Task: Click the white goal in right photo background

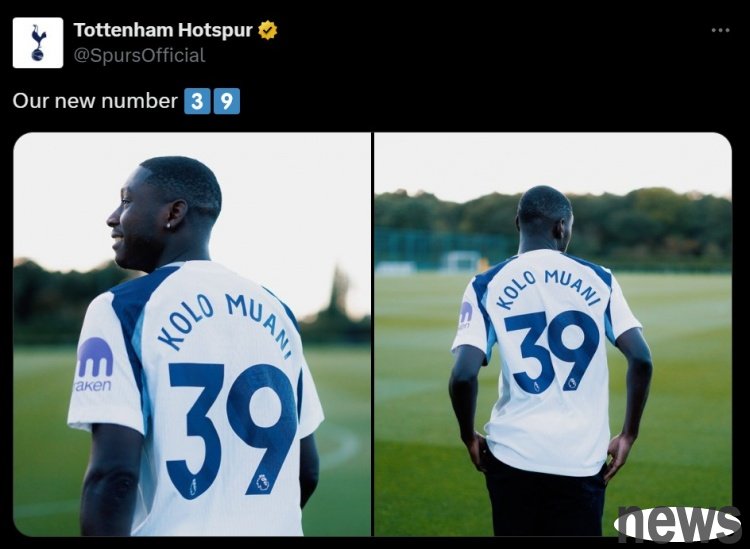Action: (x=461, y=262)
